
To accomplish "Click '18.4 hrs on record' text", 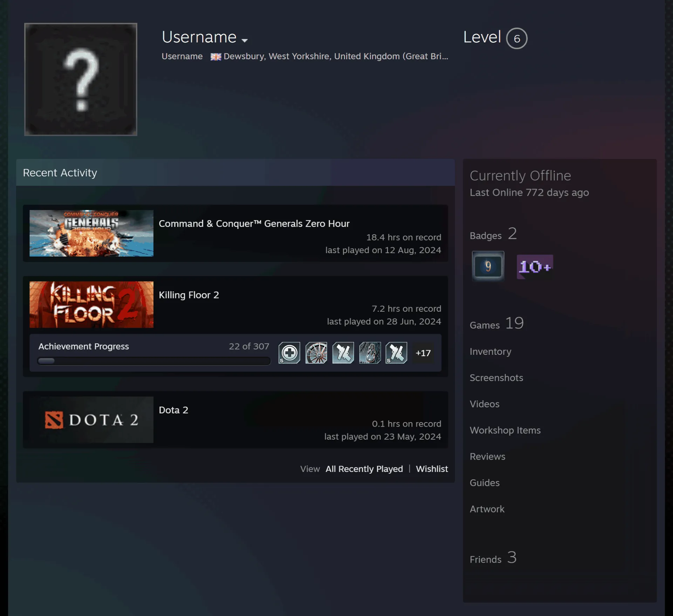I will [x=404, y=237].
